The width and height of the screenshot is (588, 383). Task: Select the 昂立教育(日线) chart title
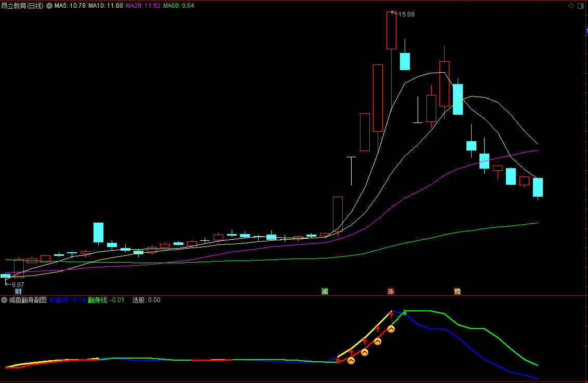[x=22, y=6]
